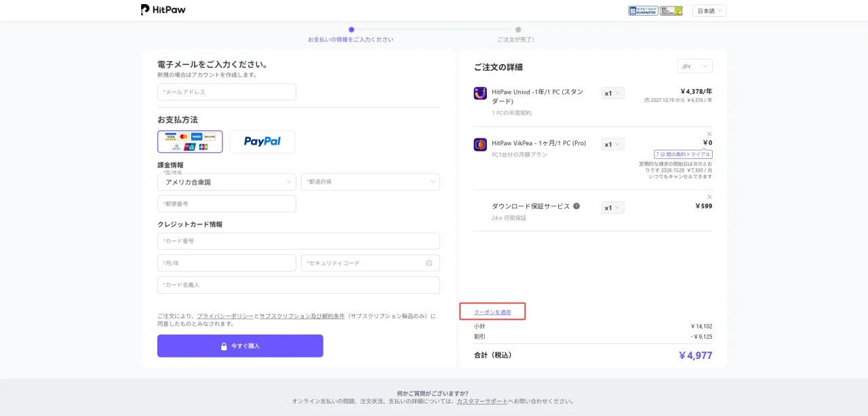This screenshot has width=868, height=416.
Task: Select the credit card payment method
Action: point(190,142)
